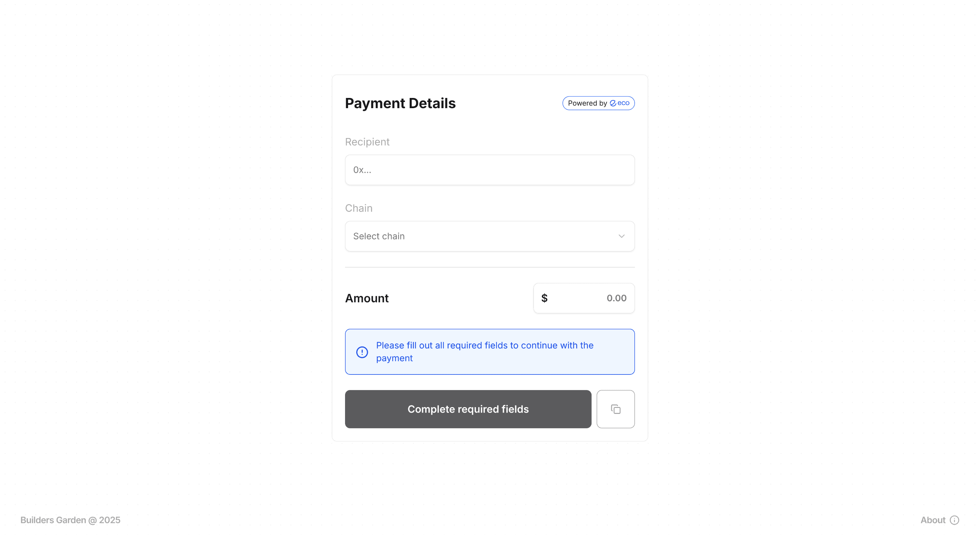980x535 pixels.
Task: Click the alert icon inside the warning banner
Action: pos(361,352)
